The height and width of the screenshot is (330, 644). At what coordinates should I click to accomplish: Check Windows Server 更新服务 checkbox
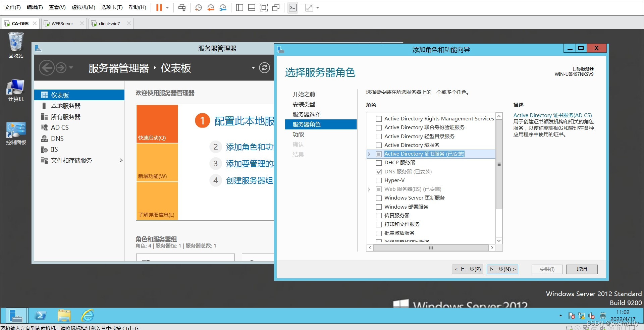click(x=379, y=198)
